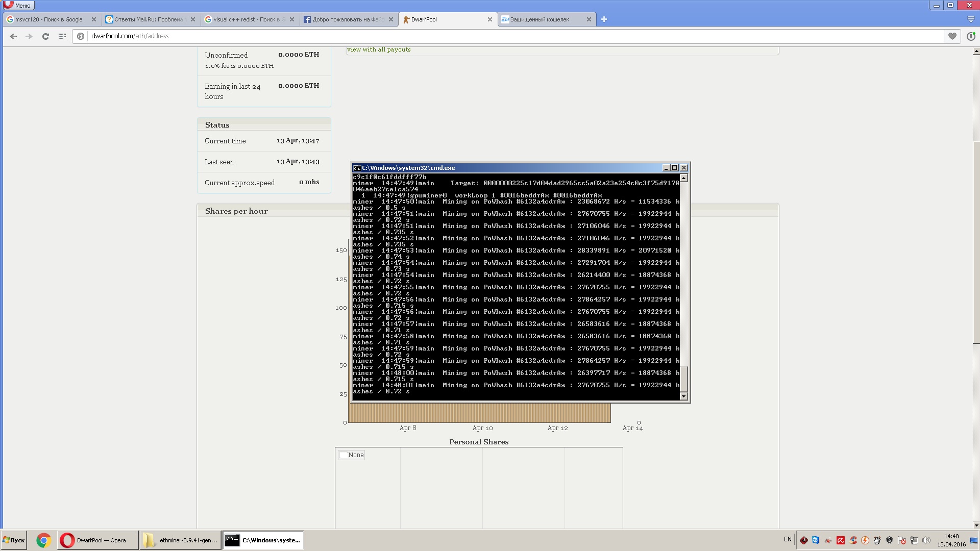The image size is (980, 551).
Task: Toggle the None series legend checkbox
Action: [x=344, y=455]
